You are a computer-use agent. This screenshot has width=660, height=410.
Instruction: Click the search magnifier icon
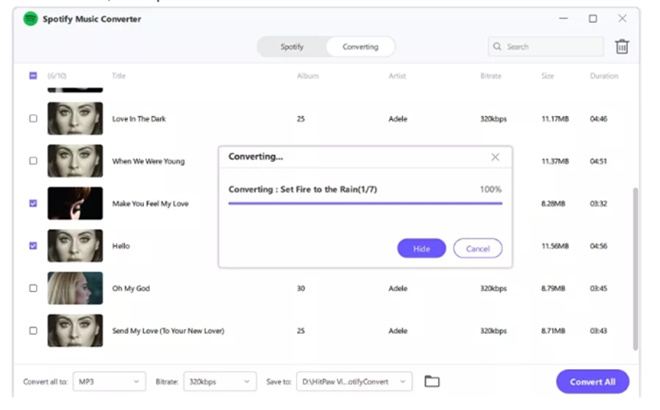click(x=497, y=47)
